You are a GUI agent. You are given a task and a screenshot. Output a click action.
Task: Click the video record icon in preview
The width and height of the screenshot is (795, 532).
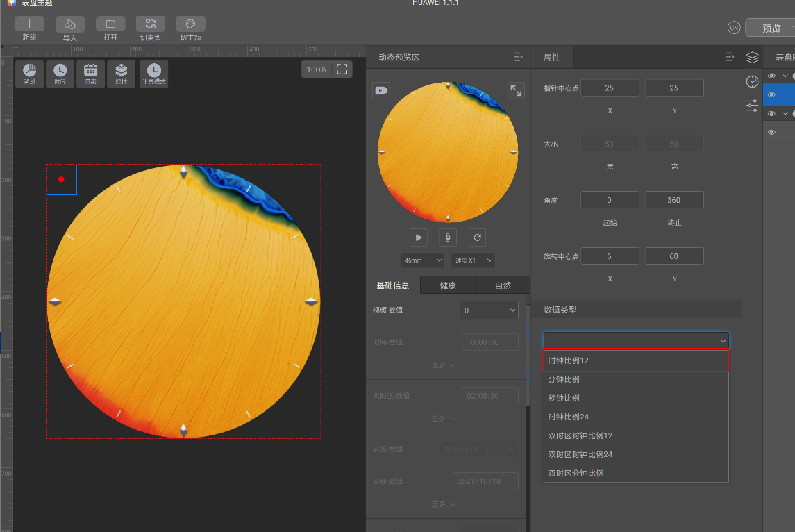click(x=380, y=90)
